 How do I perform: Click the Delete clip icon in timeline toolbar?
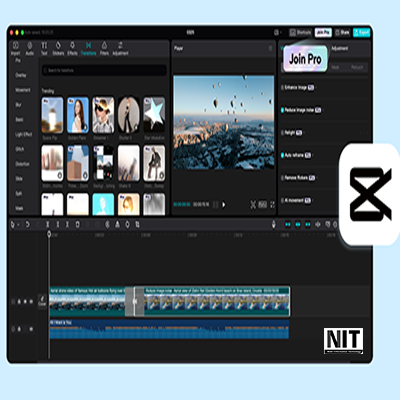click(77, 225)
